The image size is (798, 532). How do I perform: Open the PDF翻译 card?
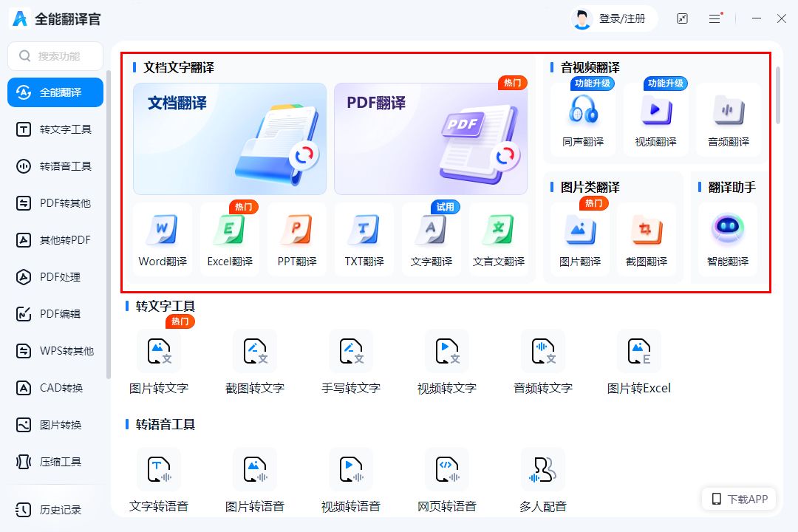coord(431,138)
